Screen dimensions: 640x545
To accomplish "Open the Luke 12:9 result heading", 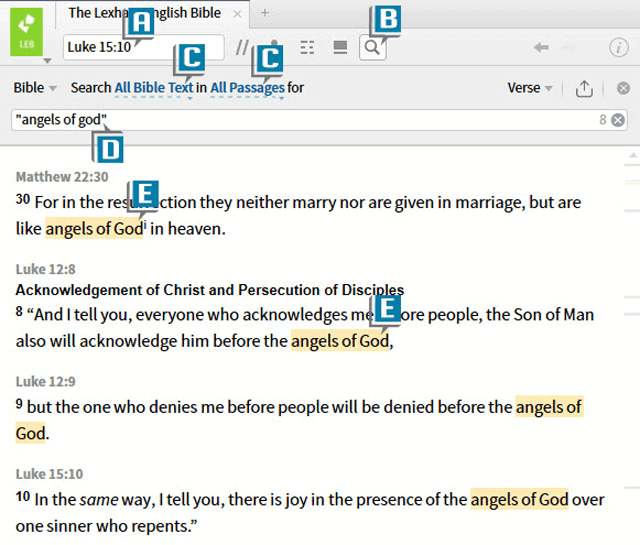I will click(45, 381).
